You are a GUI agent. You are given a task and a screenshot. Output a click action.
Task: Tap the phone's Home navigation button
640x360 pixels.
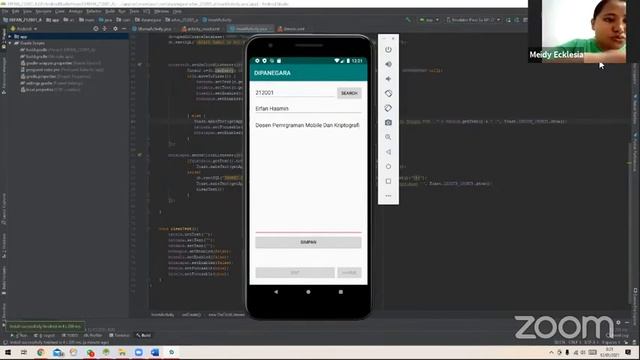coord(308,292)
